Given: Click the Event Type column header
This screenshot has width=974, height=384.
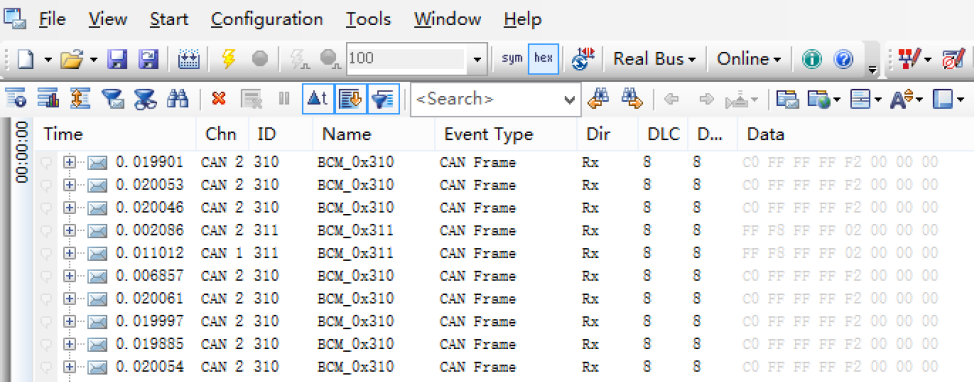Looking at the screenshot, I should (x=488, y=134).
